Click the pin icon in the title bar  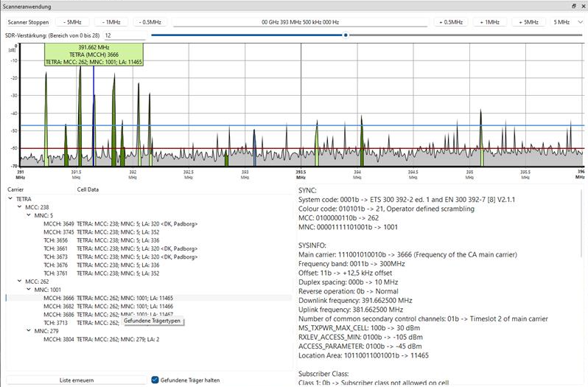point(573,6)
